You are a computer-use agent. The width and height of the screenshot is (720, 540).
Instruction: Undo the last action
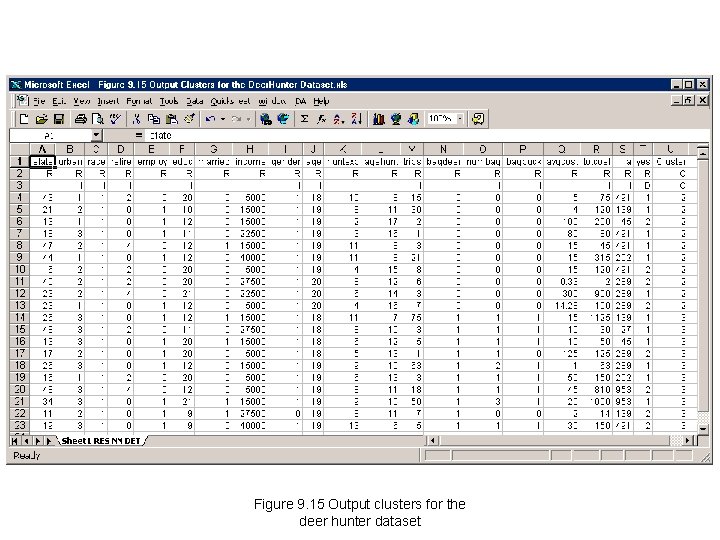point(210,119)
